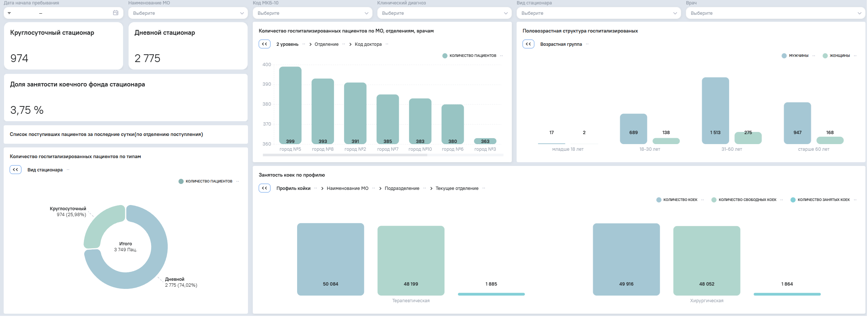Select Отделение drill-down level
The width and height of the screenshot is (868, 317).
click(326, 44)
